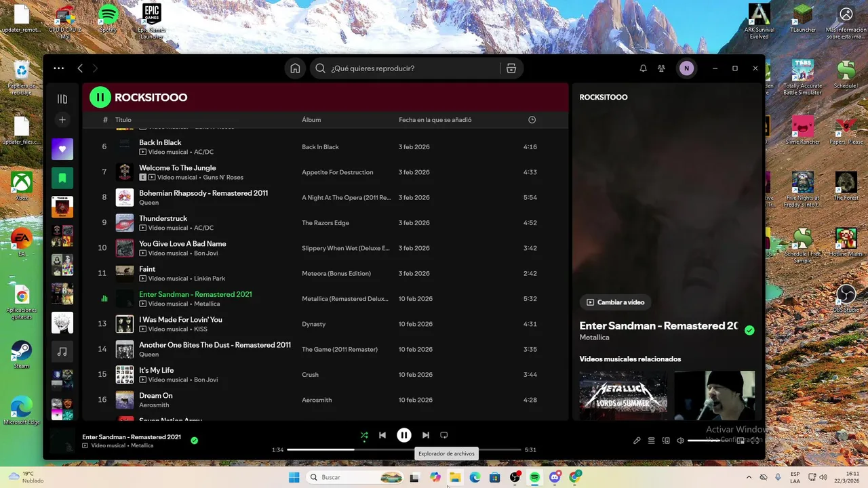This screenshot has width=868, height=488.
Task: Click the Browse icon beside search field
Action: pyautogui.click(x=511, y=68)
